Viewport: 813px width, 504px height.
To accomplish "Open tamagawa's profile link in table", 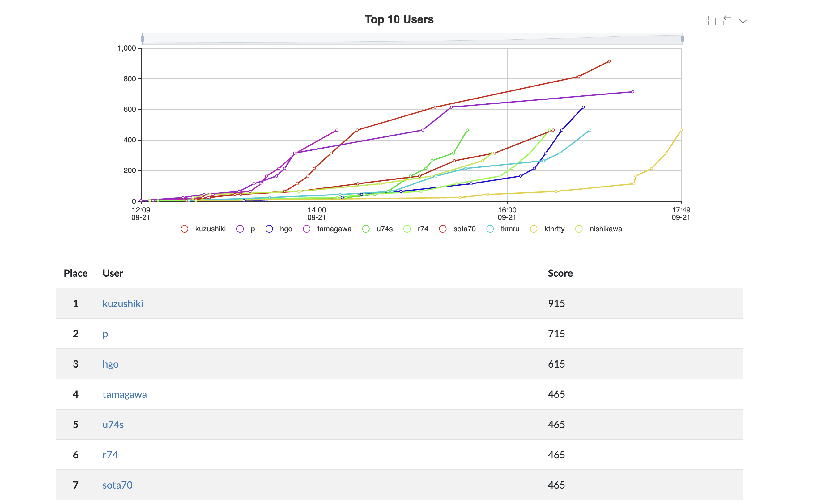I will tap(125, 394).
